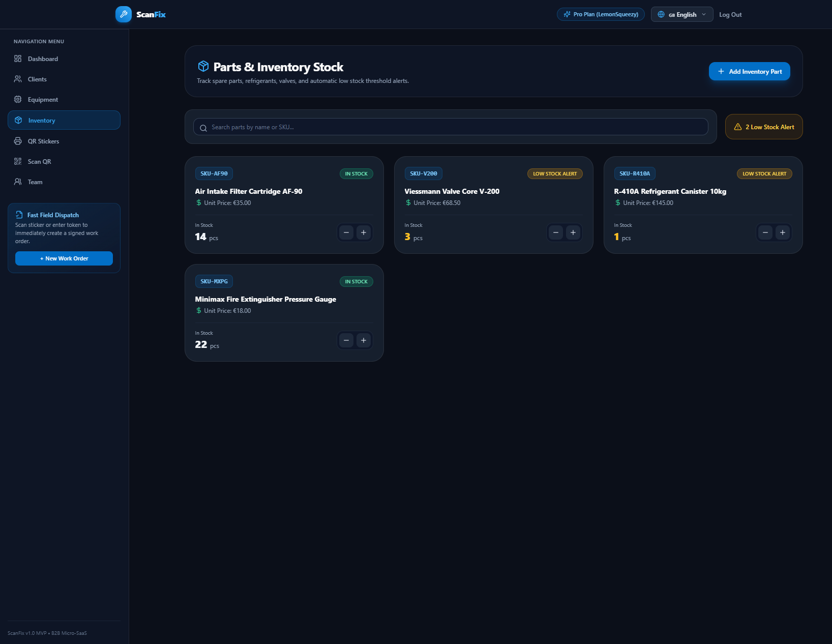This screenshot has height=644, width=832.
Task: Click the Scan QR code icon
Action: [18, 161]
